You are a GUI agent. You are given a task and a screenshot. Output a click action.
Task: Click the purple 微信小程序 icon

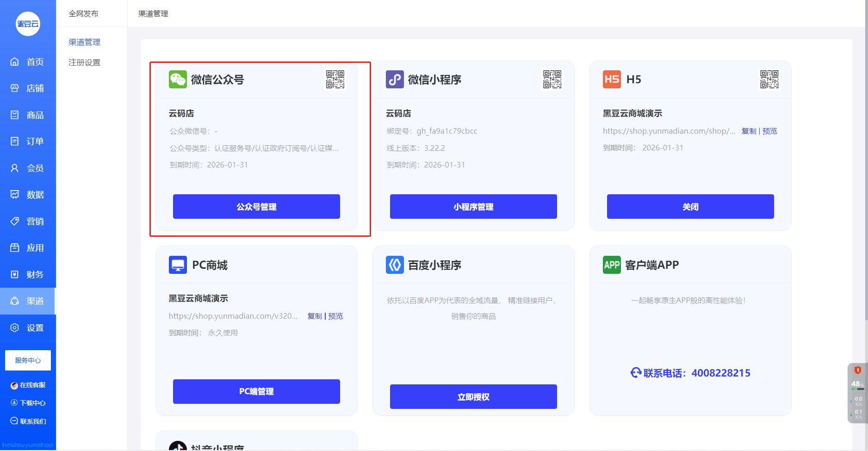395,79
